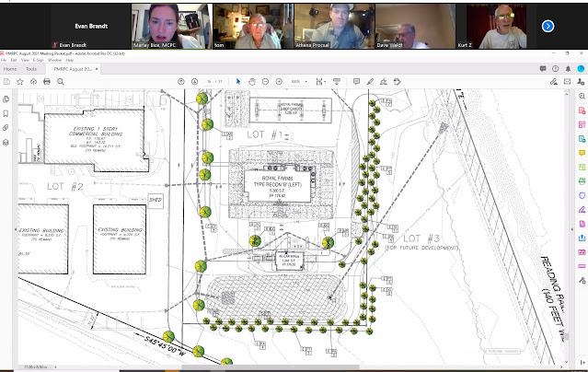
Task: Toggle read mode scrolling icon
Action: coord(337,81)
